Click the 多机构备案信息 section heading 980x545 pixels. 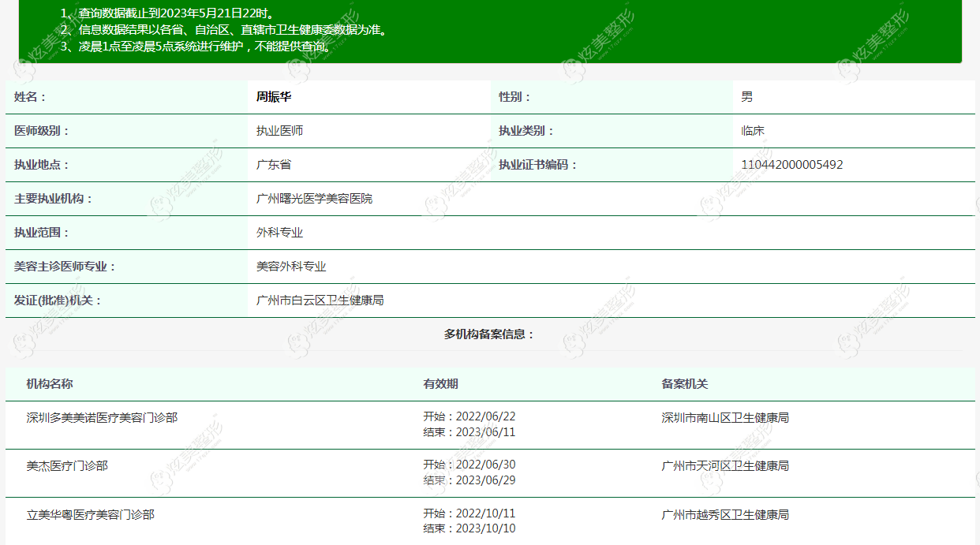pyautogui.click(x=489, y=334)
